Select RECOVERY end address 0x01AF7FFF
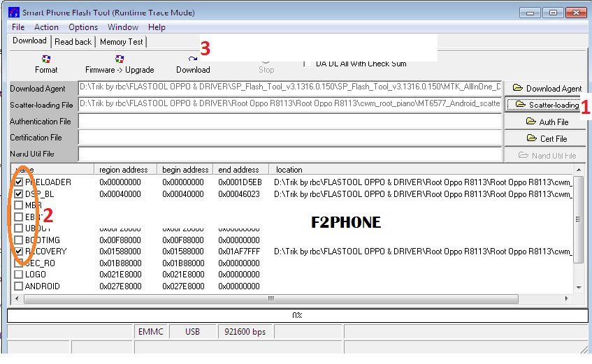Screen dimensions: 592x364 pos(239,252)
